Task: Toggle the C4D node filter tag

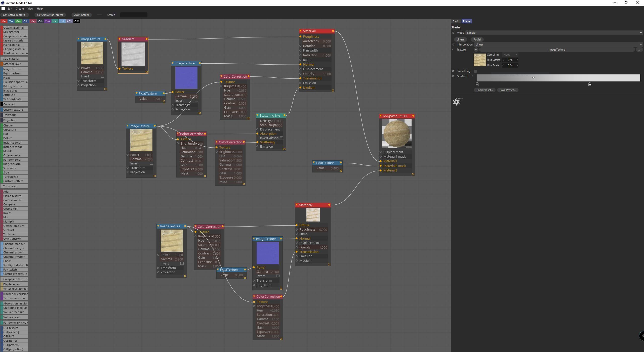Action: [x=77, y=21]
